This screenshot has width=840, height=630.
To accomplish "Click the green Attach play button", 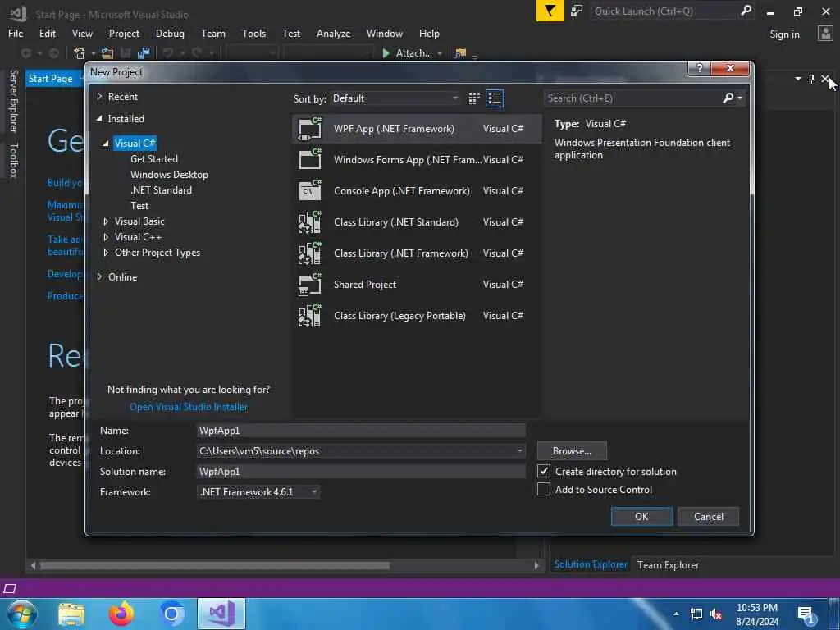I will coord(386,53).
